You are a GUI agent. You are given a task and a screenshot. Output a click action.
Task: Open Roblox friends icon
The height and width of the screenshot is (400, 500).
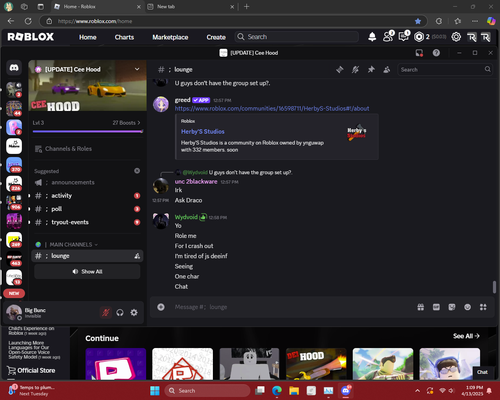click(388, 36)
